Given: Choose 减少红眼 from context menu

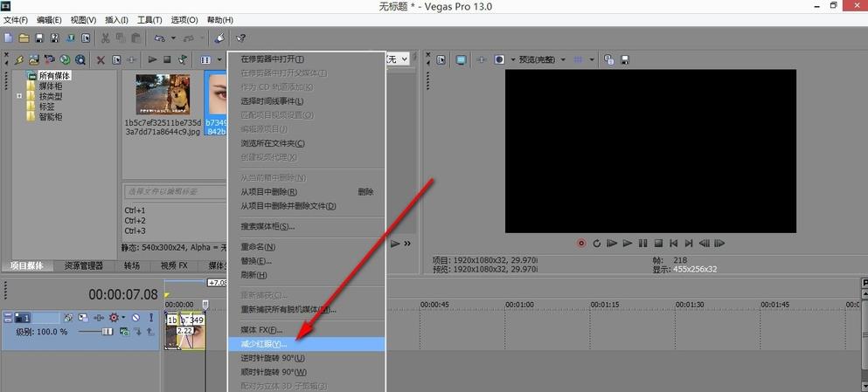Looking at the screenshot, I should 306,344.
